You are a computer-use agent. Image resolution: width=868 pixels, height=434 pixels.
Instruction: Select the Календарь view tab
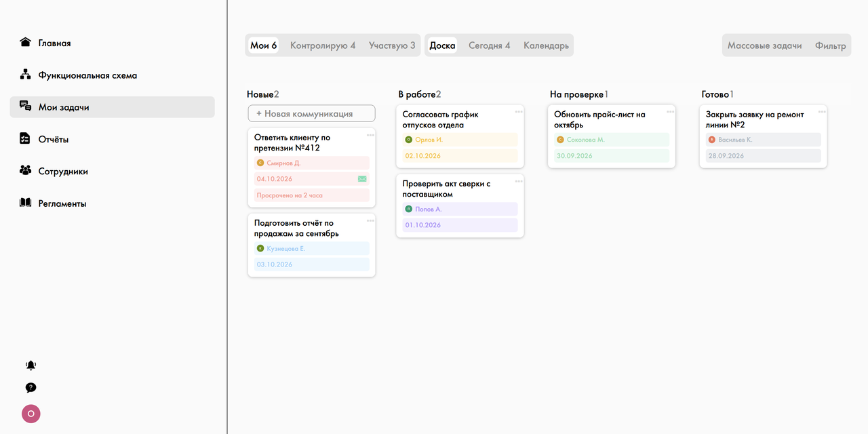point(546,45)
